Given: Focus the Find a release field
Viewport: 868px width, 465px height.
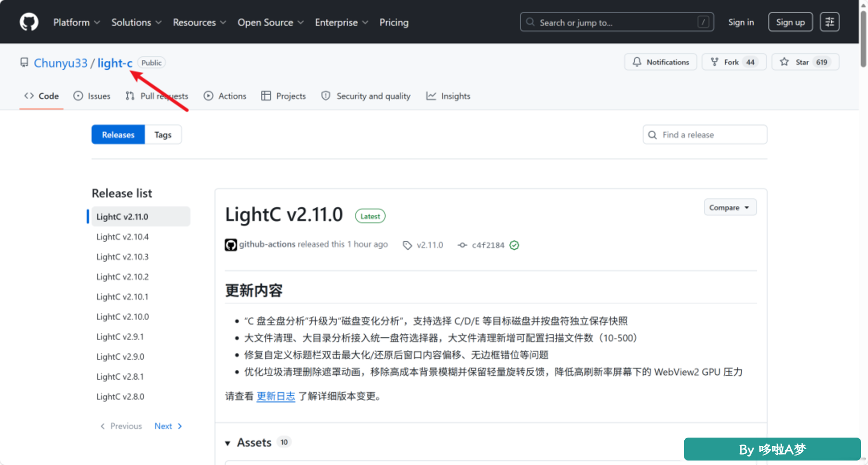Looking at the screenshot, I should (x=705, y=135).
